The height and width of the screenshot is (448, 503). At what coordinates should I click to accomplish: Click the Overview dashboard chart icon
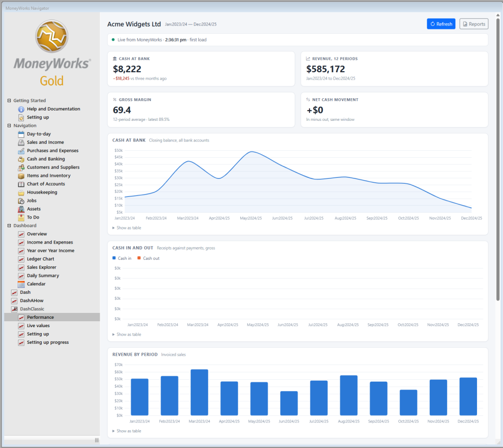pyautogui.click(x=21, y=234)
